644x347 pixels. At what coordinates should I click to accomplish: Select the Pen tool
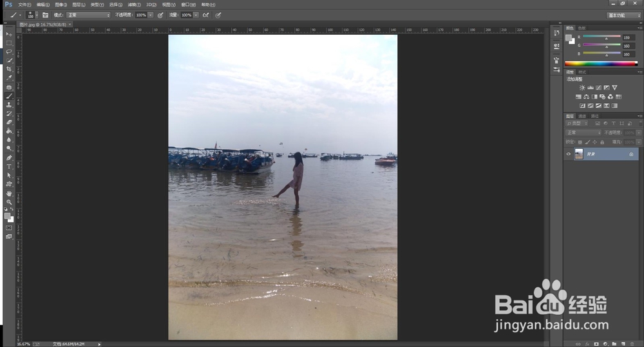9,158
